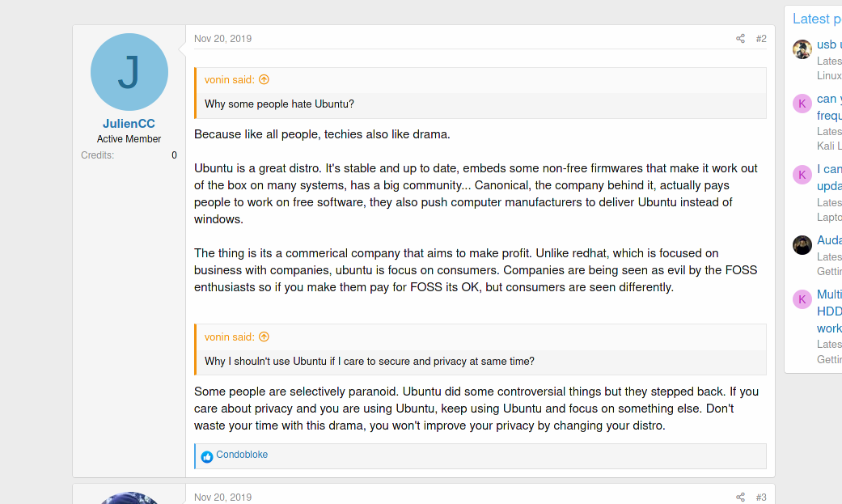This screenshot has height=504, width=842.
Task: Open 'Latest posts' sidebar heading
Action: (x=817, y=19)
